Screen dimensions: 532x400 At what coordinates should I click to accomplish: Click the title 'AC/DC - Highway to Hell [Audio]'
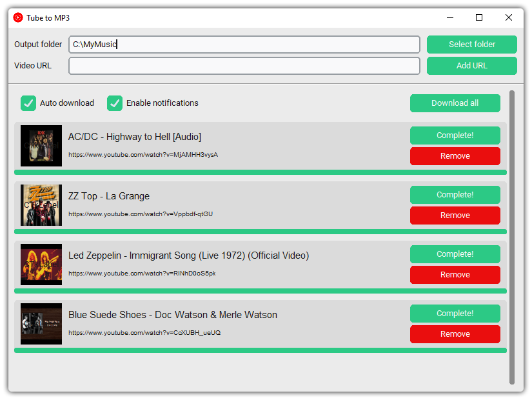(135, 137)
